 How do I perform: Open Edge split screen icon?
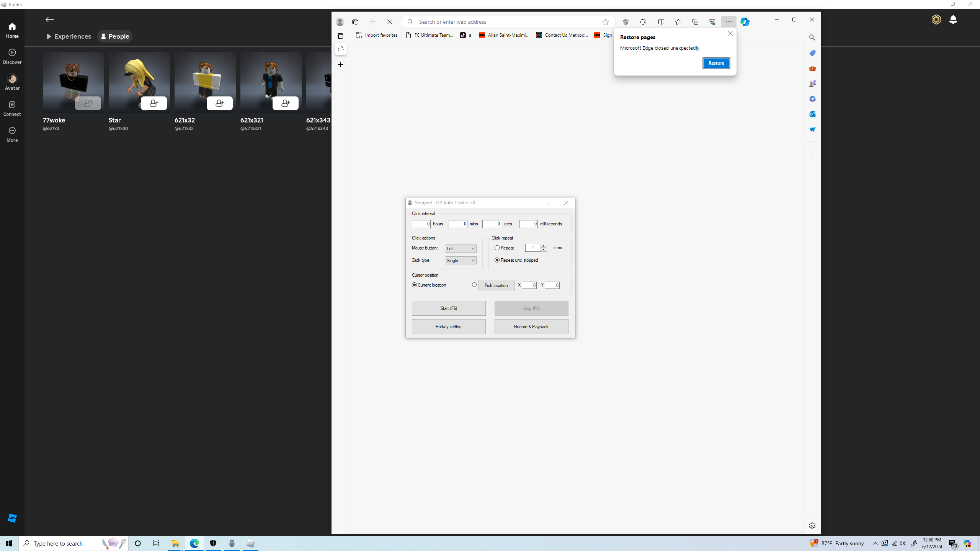tap(661, 22)
